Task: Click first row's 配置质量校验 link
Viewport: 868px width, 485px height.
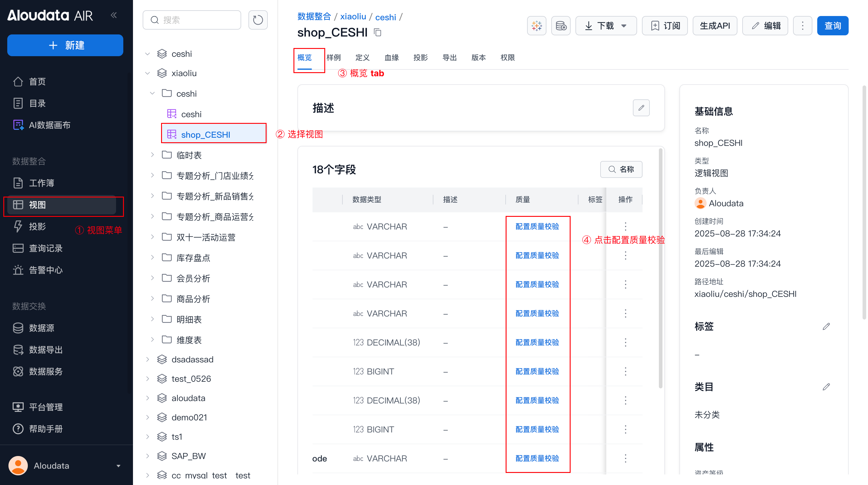Action: pyautogui.click(x=537, y=226)
